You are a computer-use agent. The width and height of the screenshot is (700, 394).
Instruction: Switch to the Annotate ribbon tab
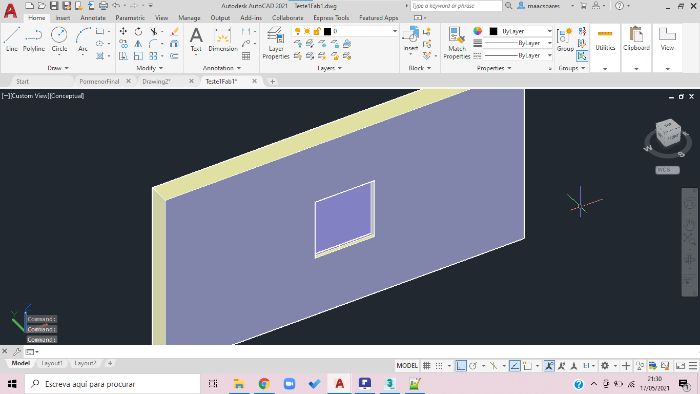[x=93, y=18]
